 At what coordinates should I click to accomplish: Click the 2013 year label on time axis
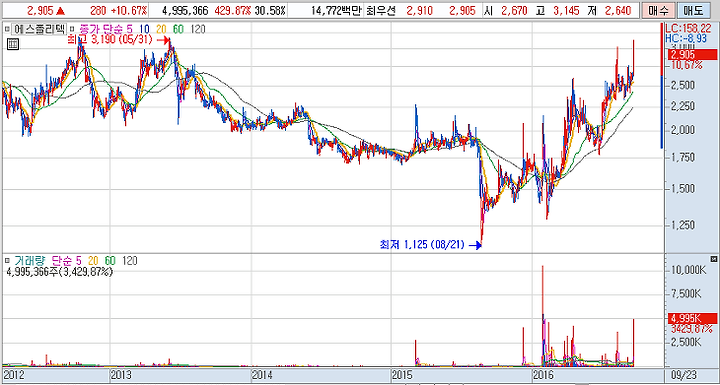122,375
